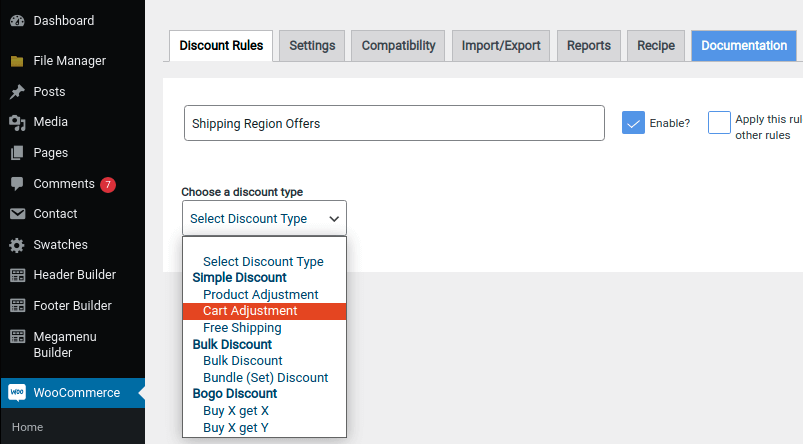The height and width of the screenshot is (444, 803).
Task: Click the Posts pushpin icon
Action: [x=17, y=92]
